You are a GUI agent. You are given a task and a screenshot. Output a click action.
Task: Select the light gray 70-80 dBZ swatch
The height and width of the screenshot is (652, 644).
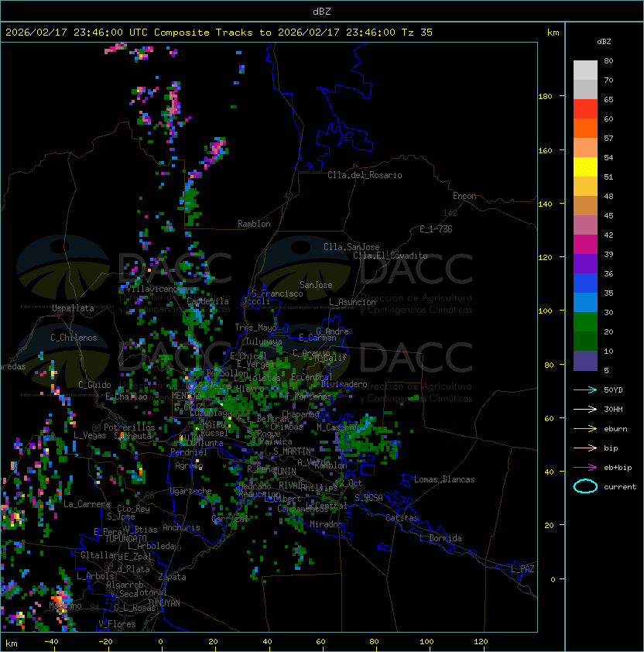point(585,70)
